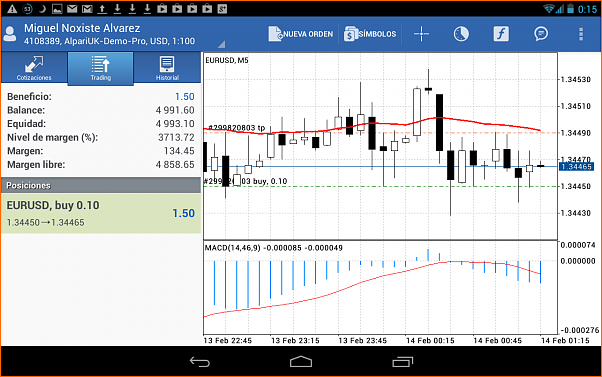The image size is (602, 377).
Task: Open the indicators f icon
Action: click(501, 34)
